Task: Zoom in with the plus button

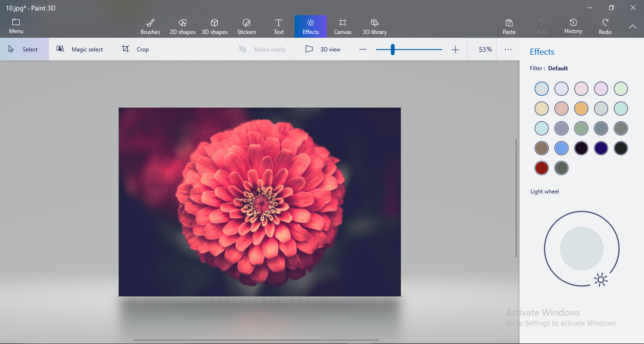Action: pyautogui.click(x=455, y=50)
